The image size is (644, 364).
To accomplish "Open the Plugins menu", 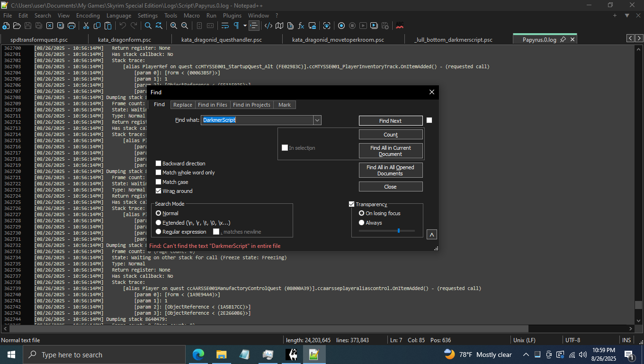I will tap(232, 16).
